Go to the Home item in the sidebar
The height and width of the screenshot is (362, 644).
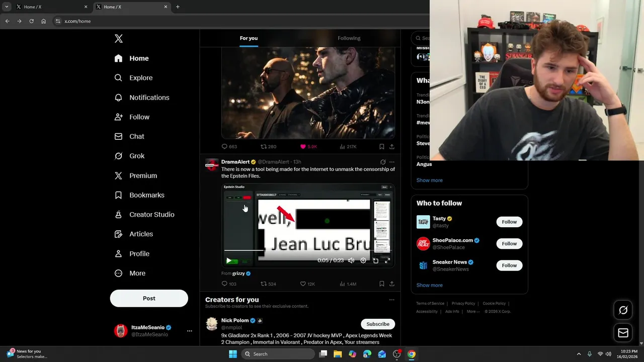click(131, 58)
